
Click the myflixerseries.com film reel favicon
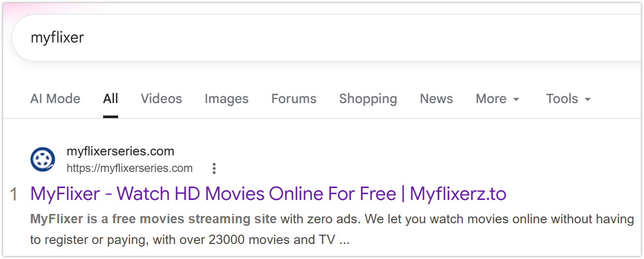coord(42,160)
